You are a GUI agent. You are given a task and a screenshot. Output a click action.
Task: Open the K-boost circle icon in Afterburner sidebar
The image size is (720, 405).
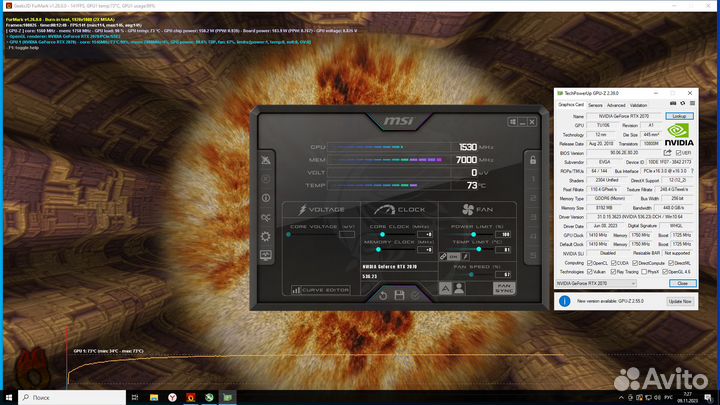266,179
